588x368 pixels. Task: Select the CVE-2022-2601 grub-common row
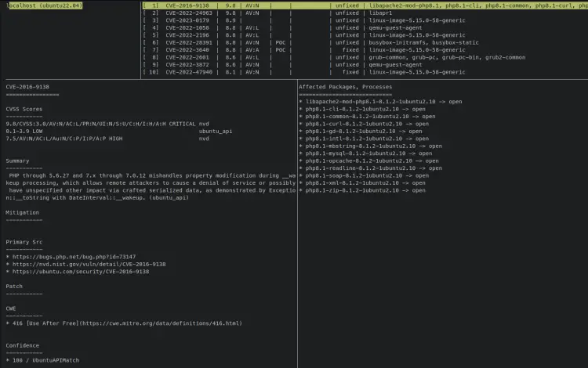tap(334, 57)
